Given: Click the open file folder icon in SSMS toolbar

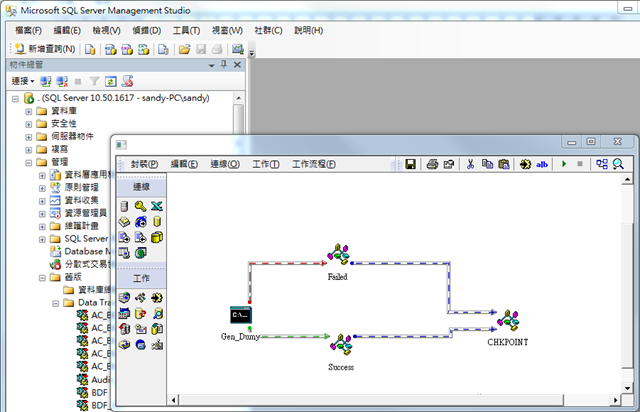Looking at the screenshot, I should click(184, 49).
